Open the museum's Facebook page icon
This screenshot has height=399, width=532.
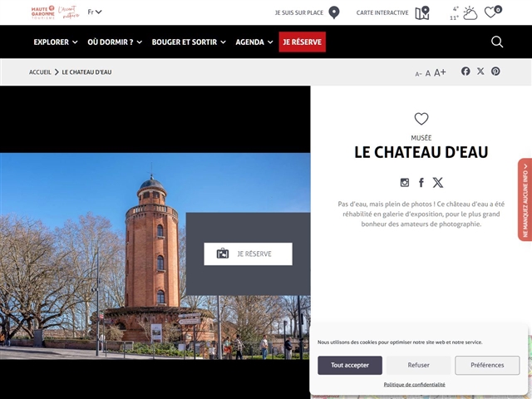[421, 183]
